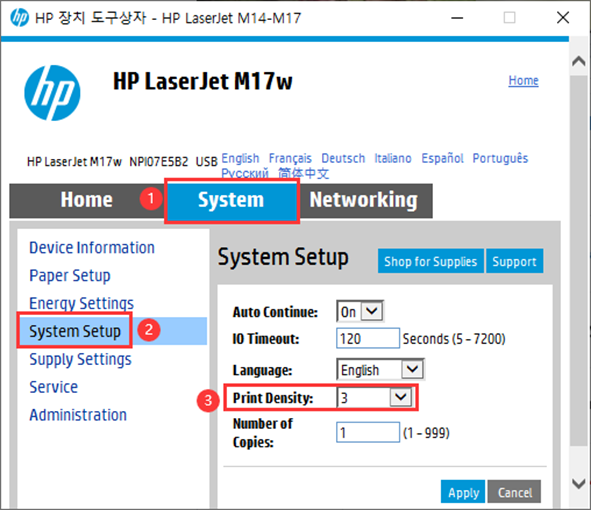This screenshot has height=510, width=591.
Task: Open Device Information in sidebar
Action: point(92,248)
